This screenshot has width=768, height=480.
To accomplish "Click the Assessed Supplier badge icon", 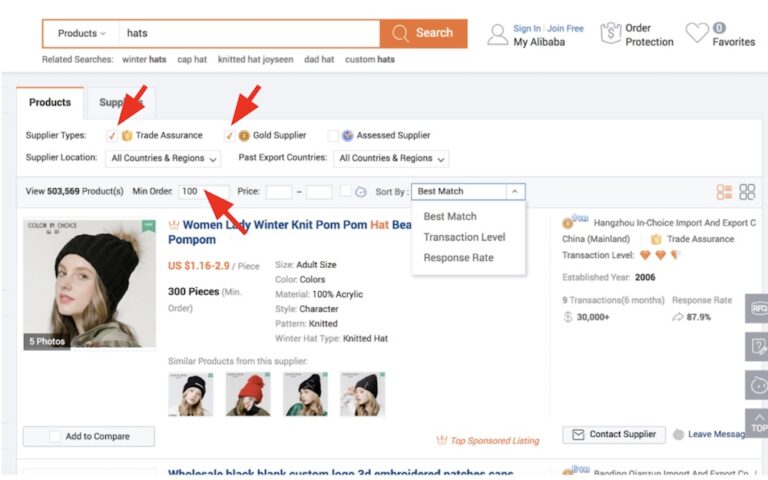I will click(348, 136).
